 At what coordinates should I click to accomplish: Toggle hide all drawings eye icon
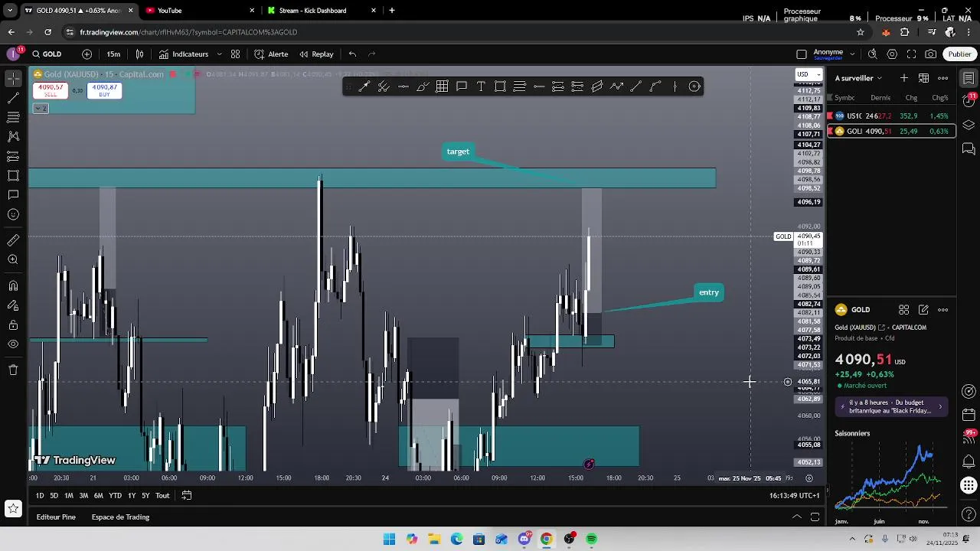13,344
